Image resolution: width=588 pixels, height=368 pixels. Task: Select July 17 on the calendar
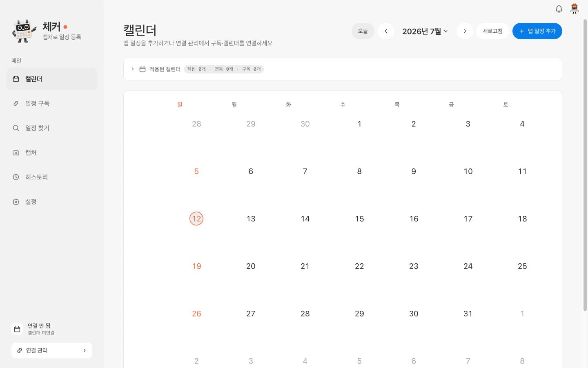[468, 219]
